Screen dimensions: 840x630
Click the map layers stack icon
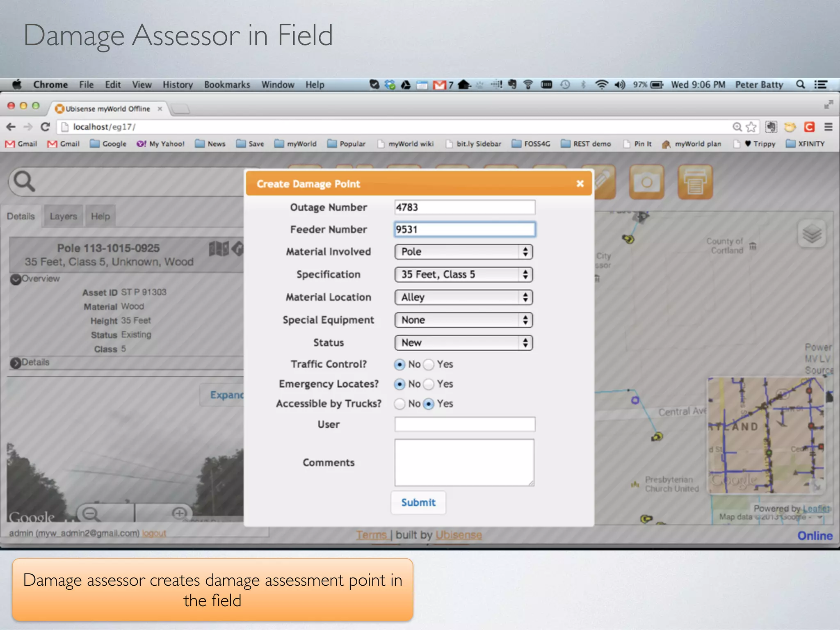pos(812,234)
